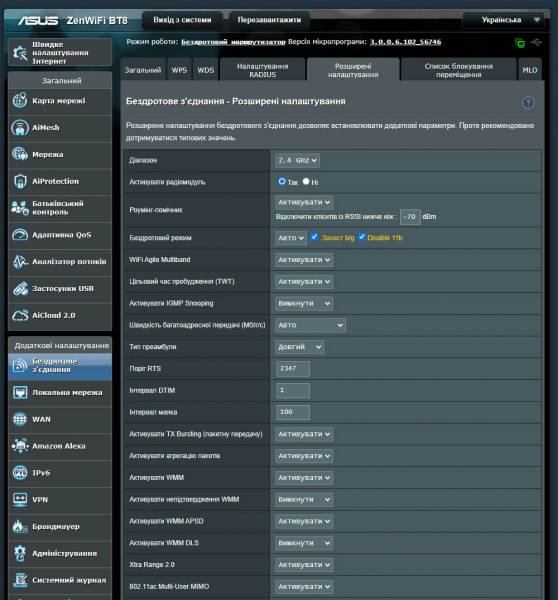Image resolution: width=558 pixels, height=600 pixels.
Task: Open the IGMP Snooping dropdown
Action: click(304, 303)
